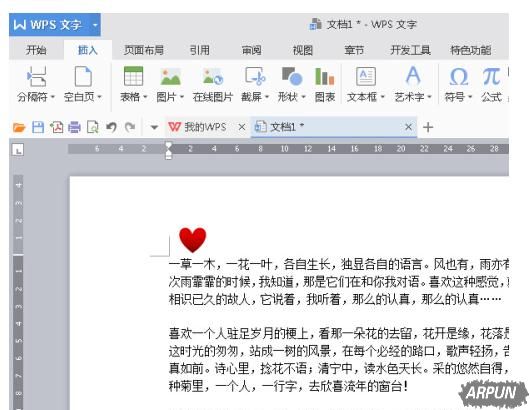Switch to the 审阅 ribbon tab
Screen dimensions: 530x410
tap(251, 50)
